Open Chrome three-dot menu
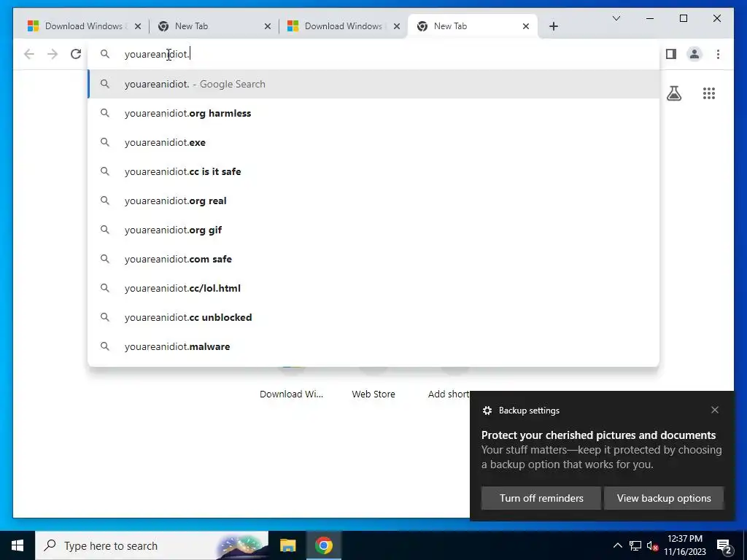This screenshot has height=560, width=747. click(718, 54)
